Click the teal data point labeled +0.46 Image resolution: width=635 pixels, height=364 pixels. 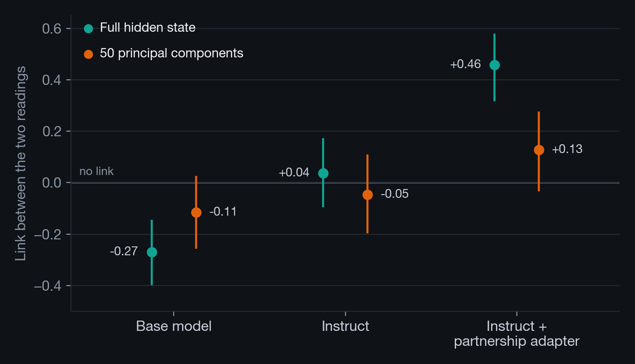494,65
